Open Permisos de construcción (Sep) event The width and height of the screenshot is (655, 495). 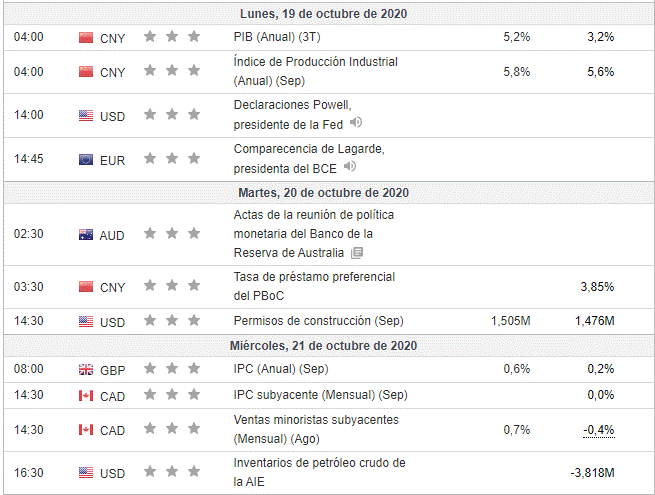coord(320,321)
